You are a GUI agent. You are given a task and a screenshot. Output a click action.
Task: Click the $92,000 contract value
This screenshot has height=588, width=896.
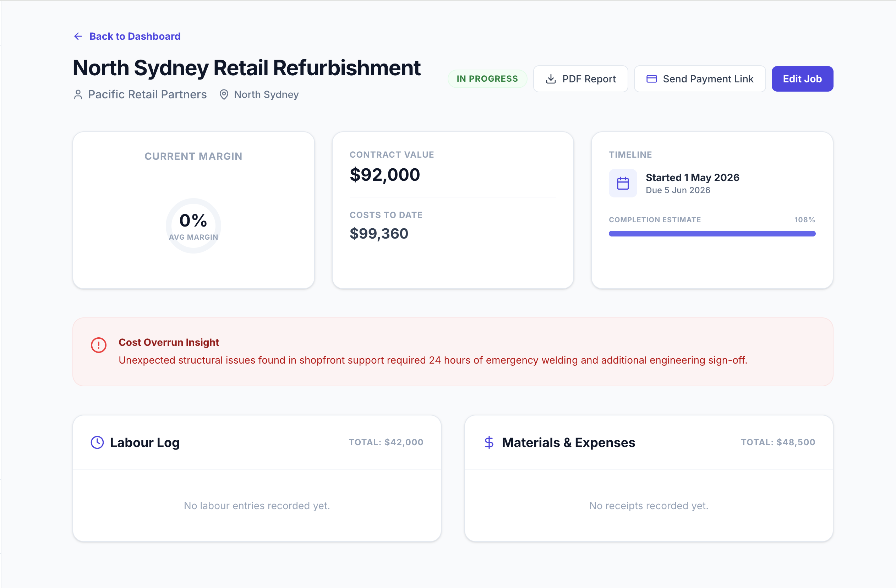pos(385,175)
